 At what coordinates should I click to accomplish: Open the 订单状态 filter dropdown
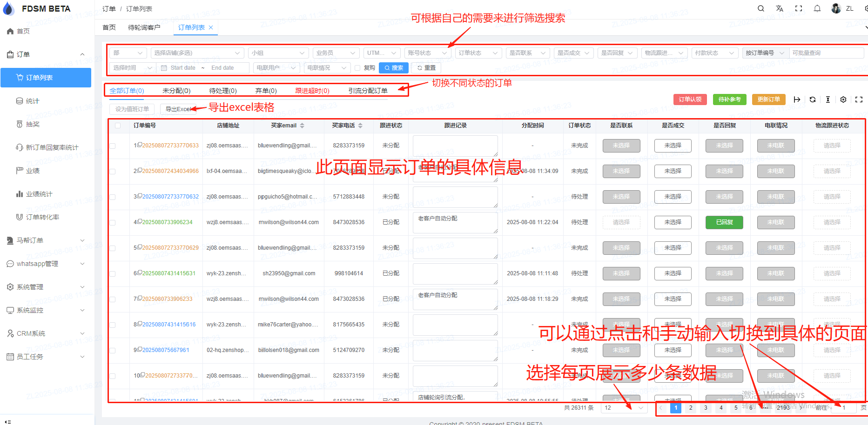click(478, 53)
